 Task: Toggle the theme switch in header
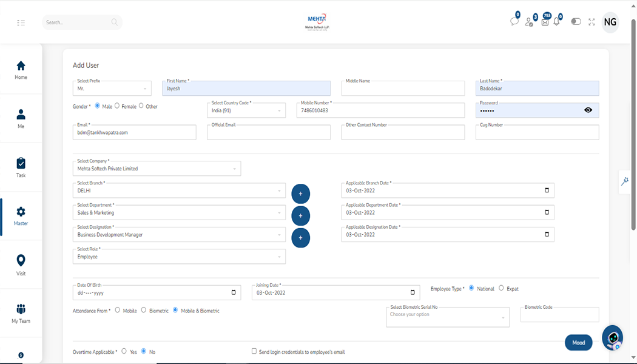[x=576, y=22]
